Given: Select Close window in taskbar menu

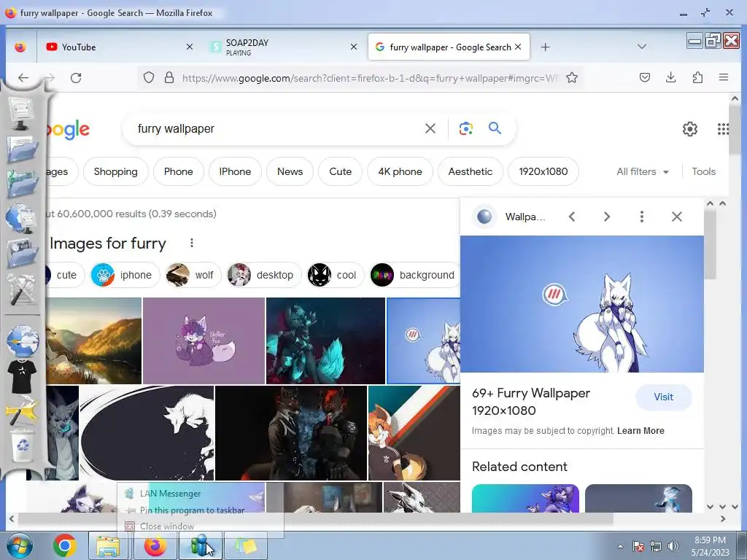Looking at the screenshot, I should coord(166,526).
